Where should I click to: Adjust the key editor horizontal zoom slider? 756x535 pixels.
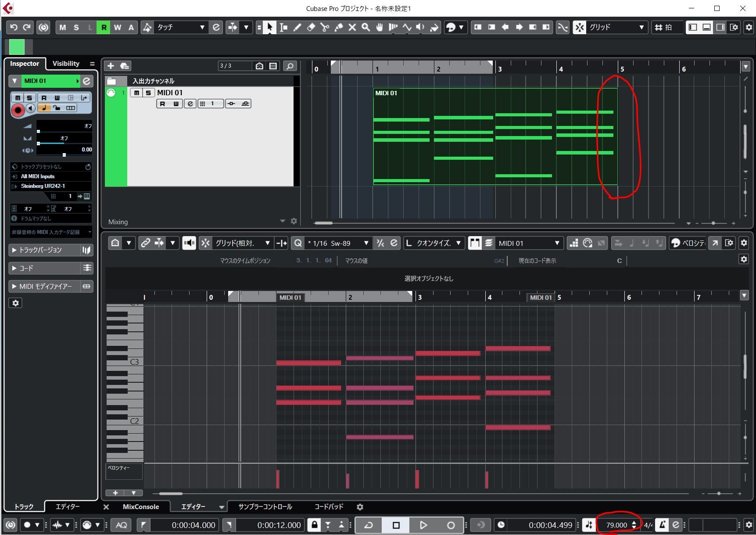click(719, 494)
